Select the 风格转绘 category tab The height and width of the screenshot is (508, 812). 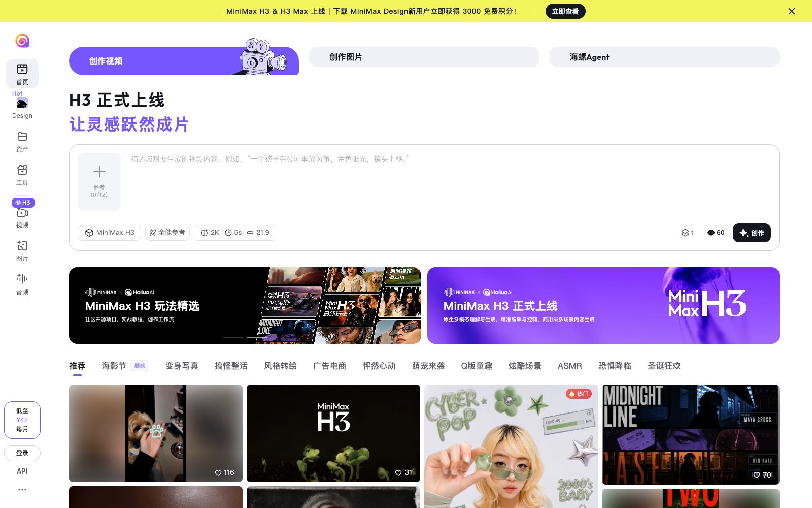pos(280,366)
